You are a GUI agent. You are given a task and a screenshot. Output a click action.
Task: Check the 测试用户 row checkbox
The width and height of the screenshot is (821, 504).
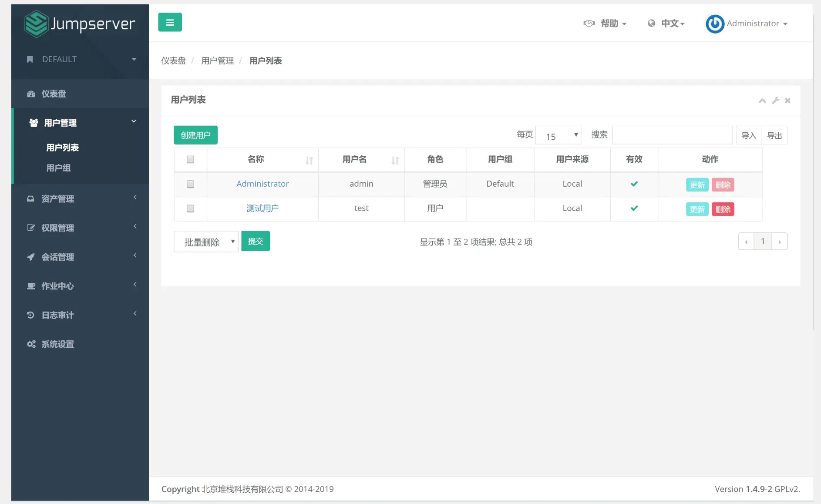(x=190, y=208)
